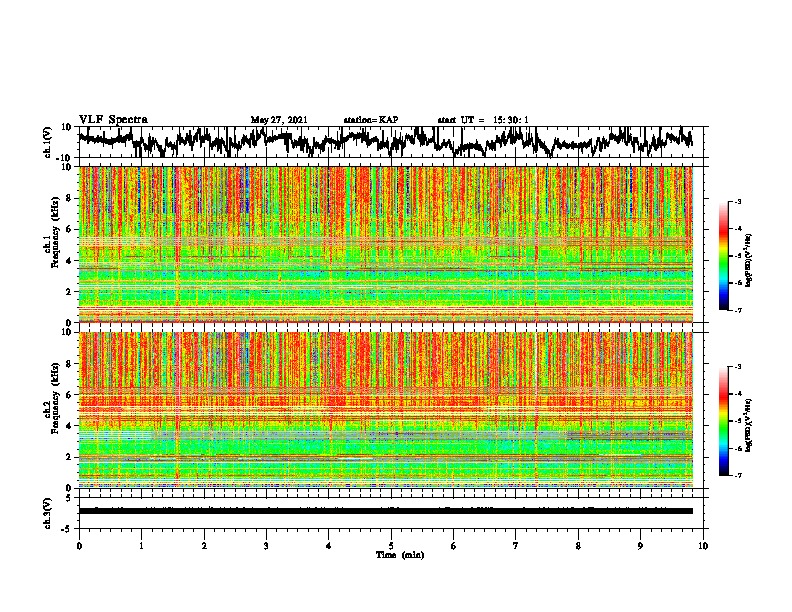Screen dimensions: 792x612
Task: Click time axis tick label "7"
Action: coord(516,546)
